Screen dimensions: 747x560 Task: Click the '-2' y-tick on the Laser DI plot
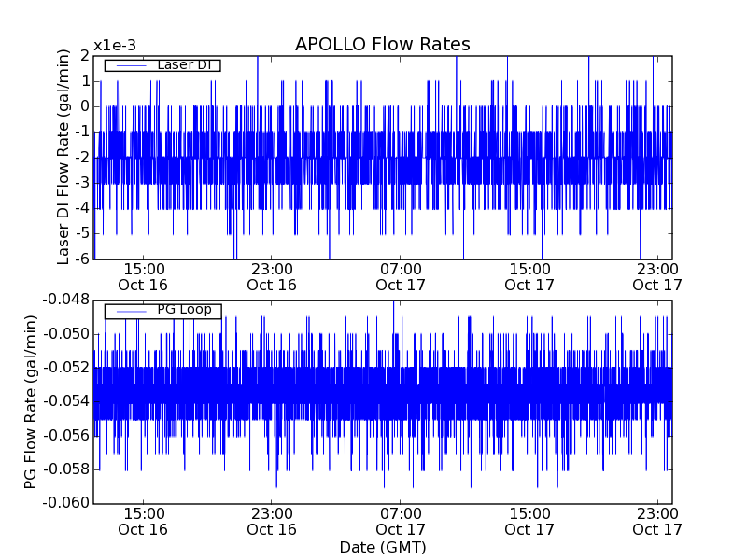coord(82,158)
